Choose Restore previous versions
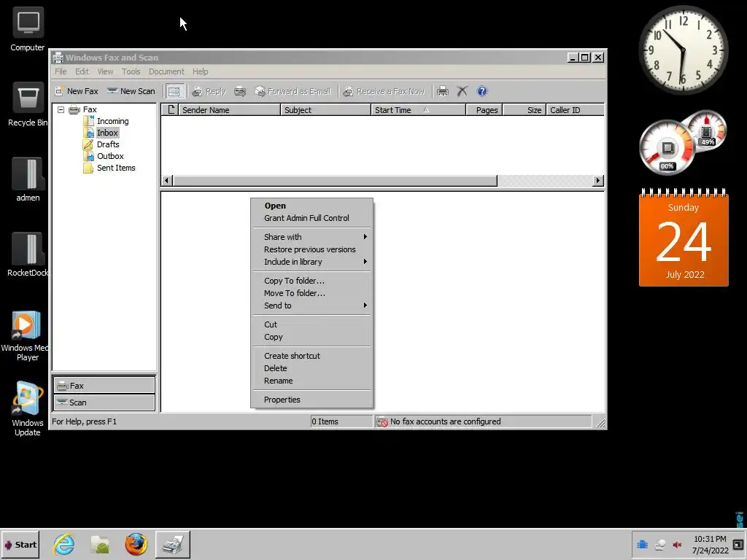 point(311,249)
